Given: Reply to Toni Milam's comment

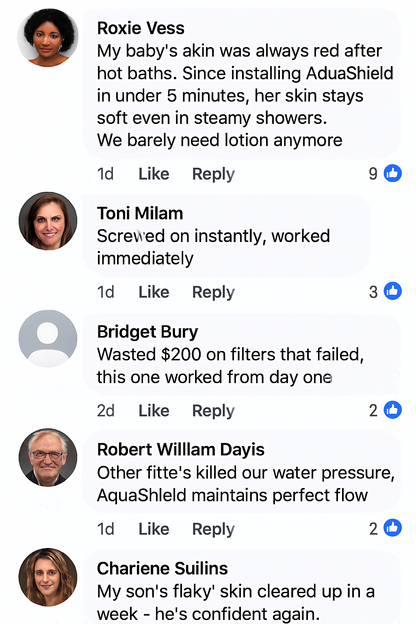Looking at the screenshot, I should [213, 292].
